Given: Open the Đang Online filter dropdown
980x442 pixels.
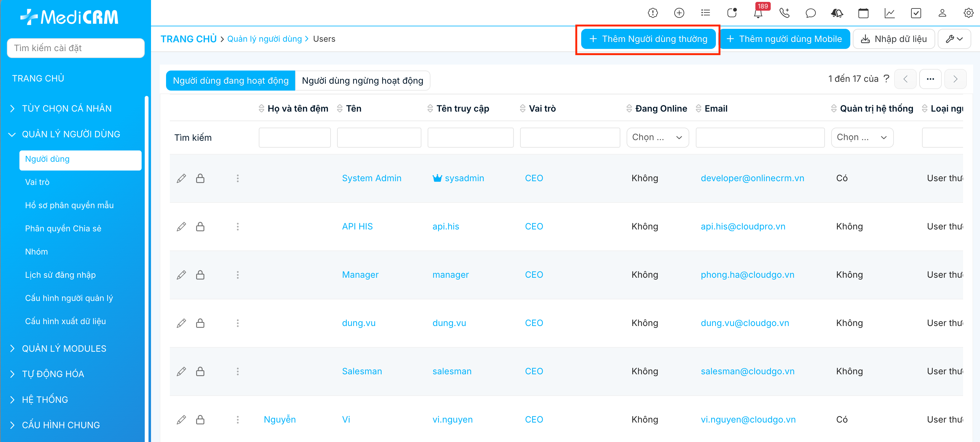Looking at the screenshot, I should pyautogui.click(x=657, y=137).
